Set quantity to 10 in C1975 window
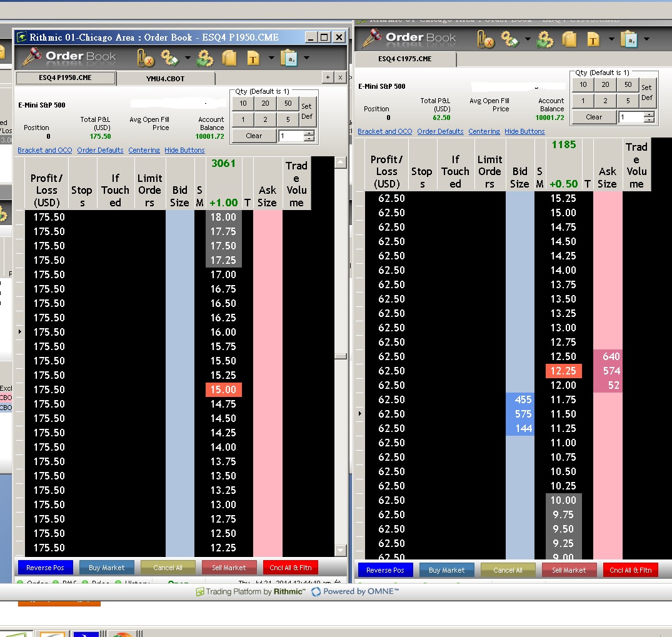 pyautogui.click(x=583, y=84)
